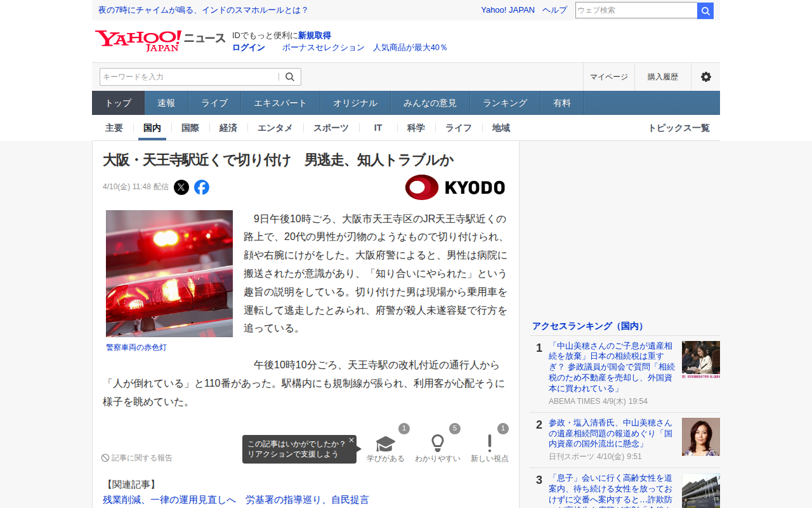The width and height of the screenshot is (812, 508).
Task: Open the スポーツ category
Action: click(x=331, y=128)
